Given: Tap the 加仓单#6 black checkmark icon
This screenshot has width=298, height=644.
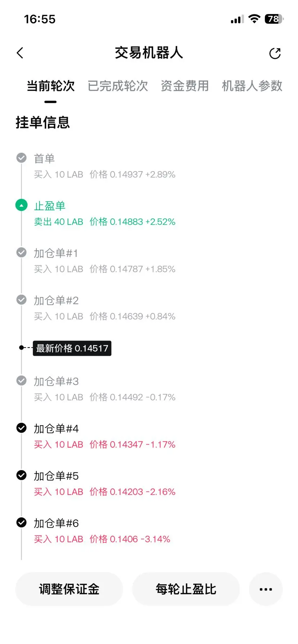Looking at the screenshot, I should click(x=22, y=522).
